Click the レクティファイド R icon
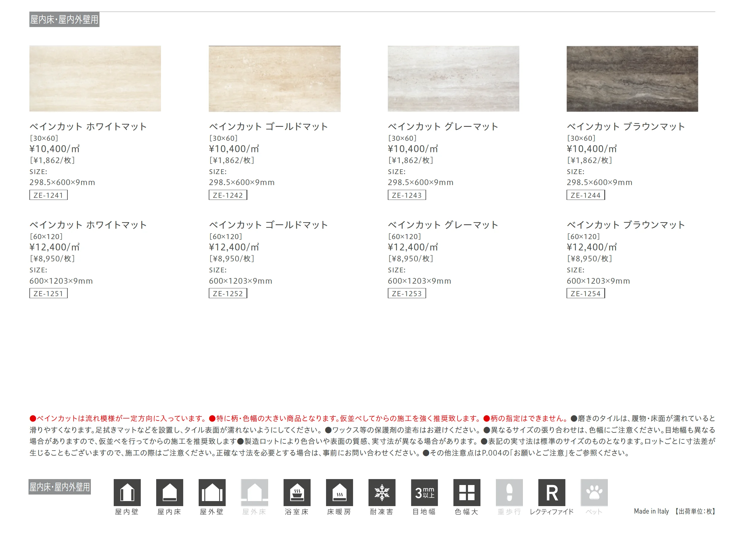 tap(552, 492)
